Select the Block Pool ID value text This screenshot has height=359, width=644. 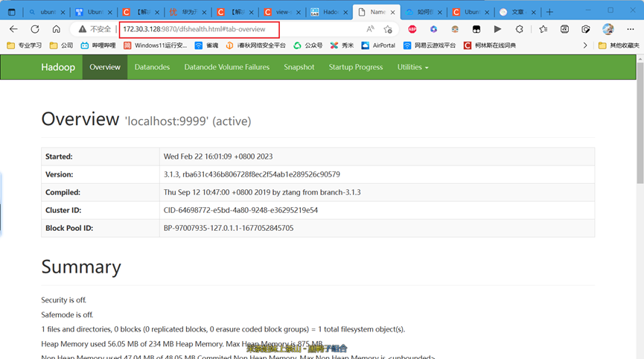pos(229,228)
